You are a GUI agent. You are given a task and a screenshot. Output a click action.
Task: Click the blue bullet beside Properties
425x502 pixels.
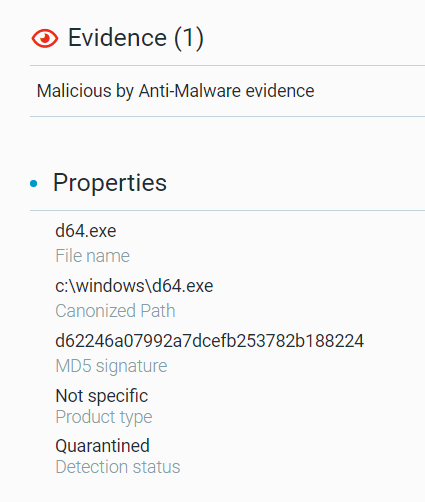34,183
